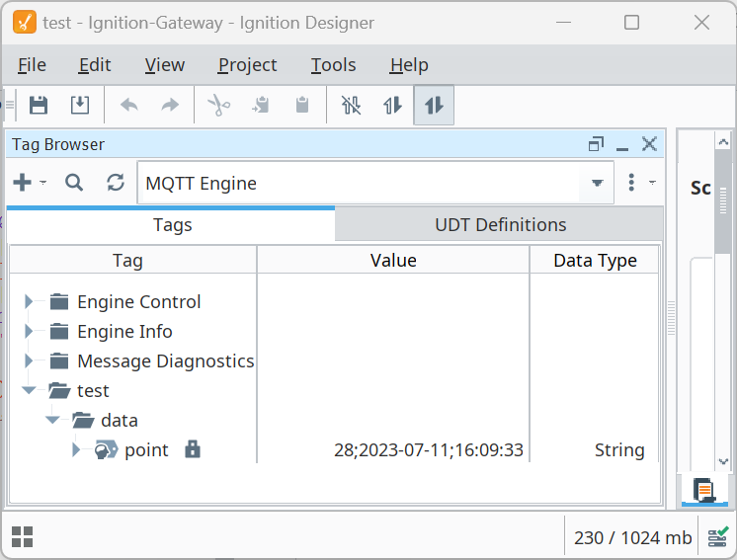The height and width of the screenshot is (560, 737).
Task: Click the right panel scroll down arrow
Action: [723, 462]
